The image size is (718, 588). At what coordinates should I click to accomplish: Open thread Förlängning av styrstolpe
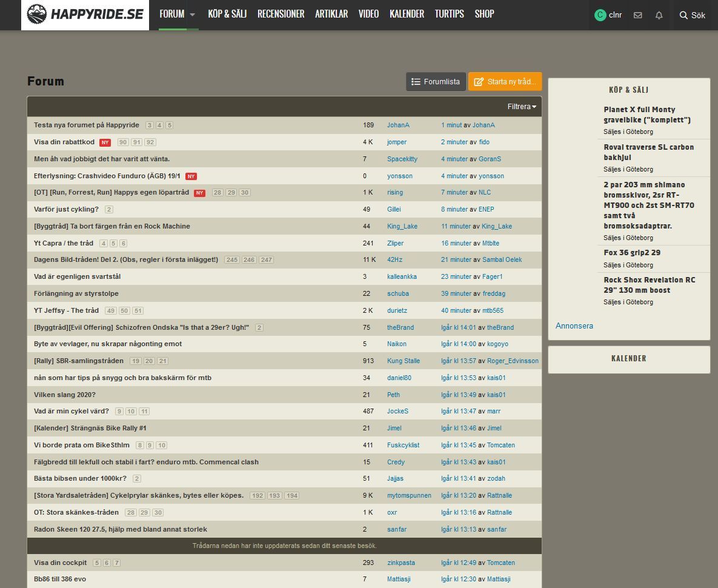tap(76, 293)
